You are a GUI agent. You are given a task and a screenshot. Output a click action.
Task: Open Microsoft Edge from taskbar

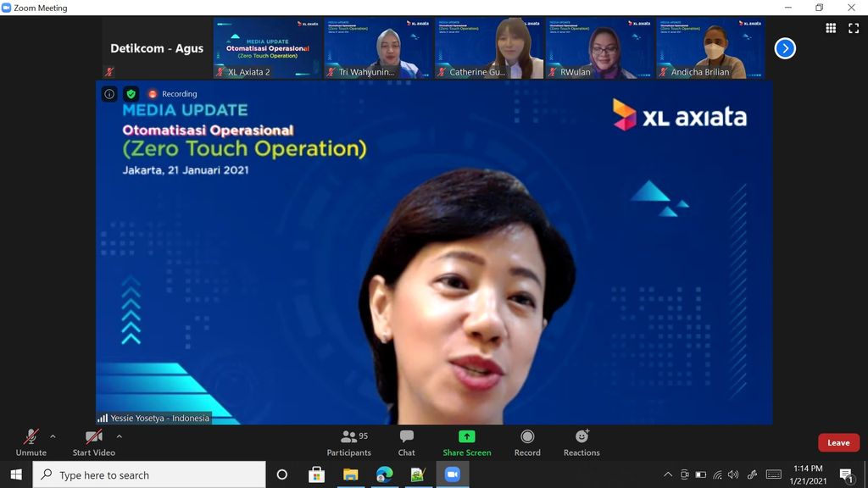pyautogui.click(x=384, y=474)
